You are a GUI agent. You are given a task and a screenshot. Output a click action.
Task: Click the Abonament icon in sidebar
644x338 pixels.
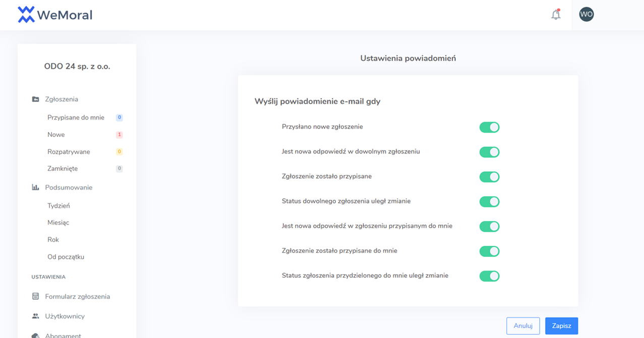(35, 335)
